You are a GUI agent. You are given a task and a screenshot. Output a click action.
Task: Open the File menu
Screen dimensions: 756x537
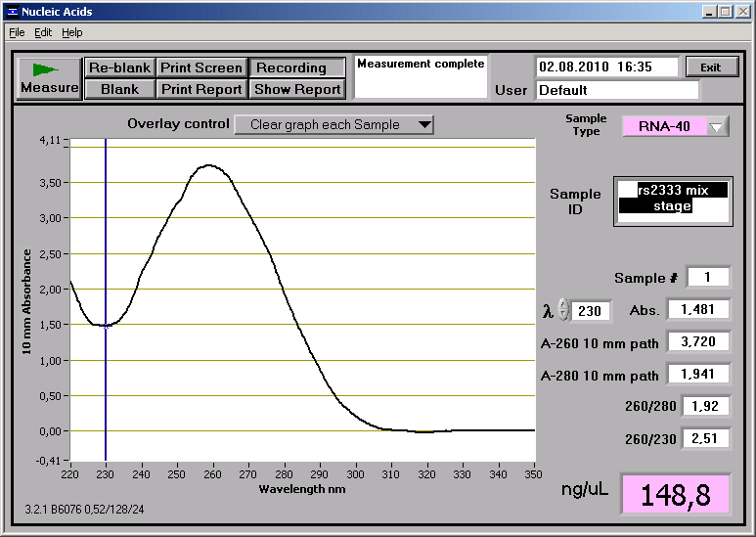(x=17, y=32)
